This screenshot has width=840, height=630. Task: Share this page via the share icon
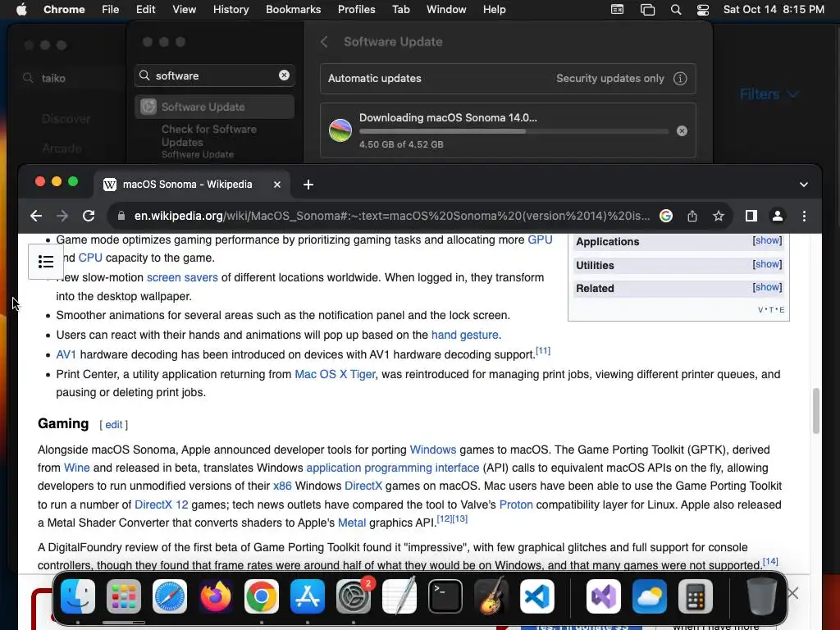pyautogui.click(x=692, y=216)
